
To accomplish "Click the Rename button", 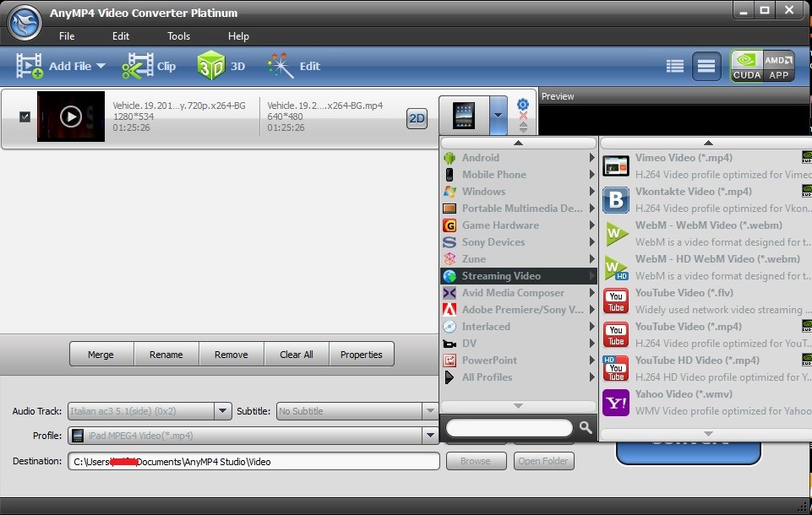I will click(x=166, y=354).
